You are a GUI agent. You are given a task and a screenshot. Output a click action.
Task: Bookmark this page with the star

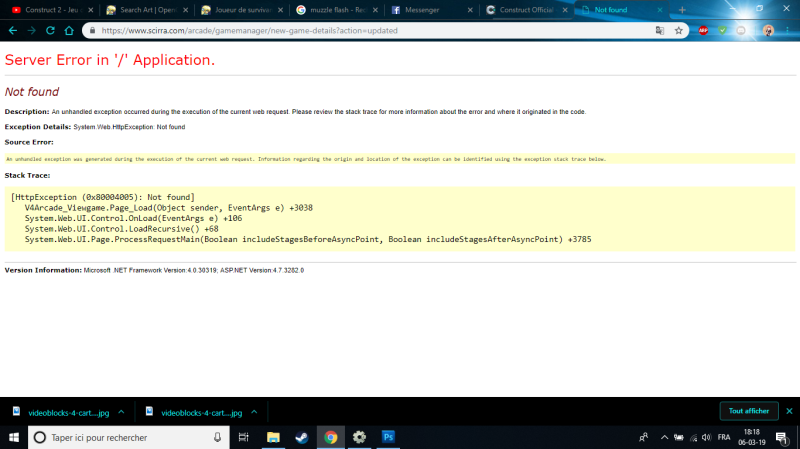(x=679, y=31)
